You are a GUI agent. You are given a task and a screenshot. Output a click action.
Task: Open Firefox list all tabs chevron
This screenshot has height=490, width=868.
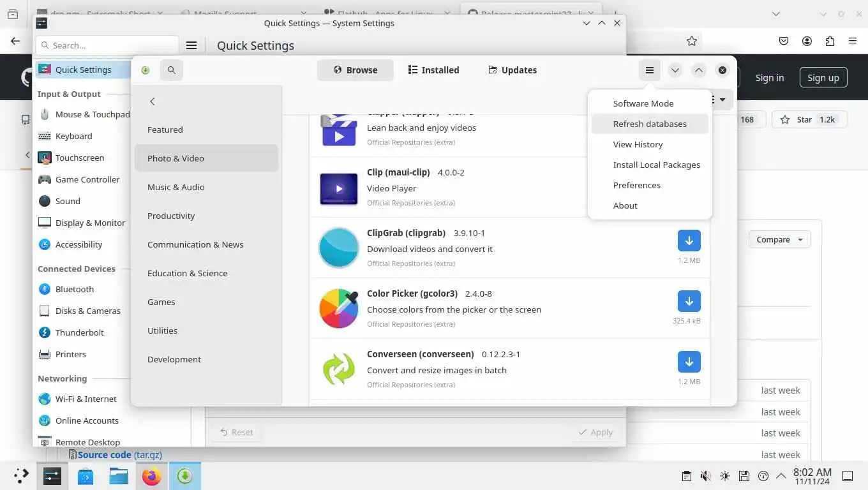point(775,13)
